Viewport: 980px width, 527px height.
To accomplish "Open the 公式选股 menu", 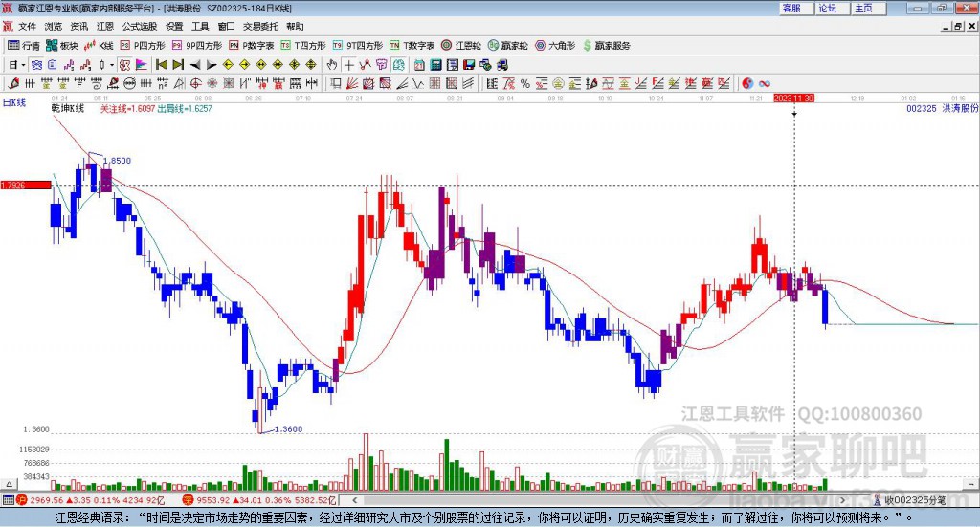I will [140, 26].
